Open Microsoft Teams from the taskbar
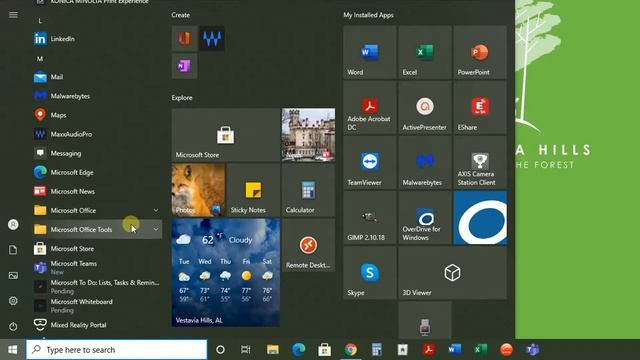The width and height of the screenshot is (640, 360). 532,350
